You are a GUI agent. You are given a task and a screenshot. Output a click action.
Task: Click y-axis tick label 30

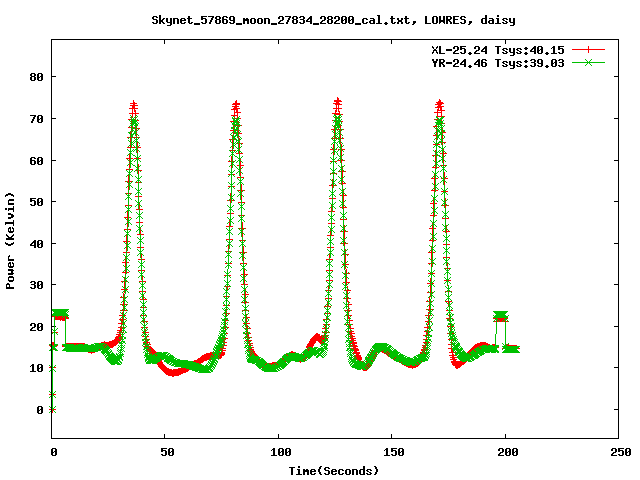[36, 285]
